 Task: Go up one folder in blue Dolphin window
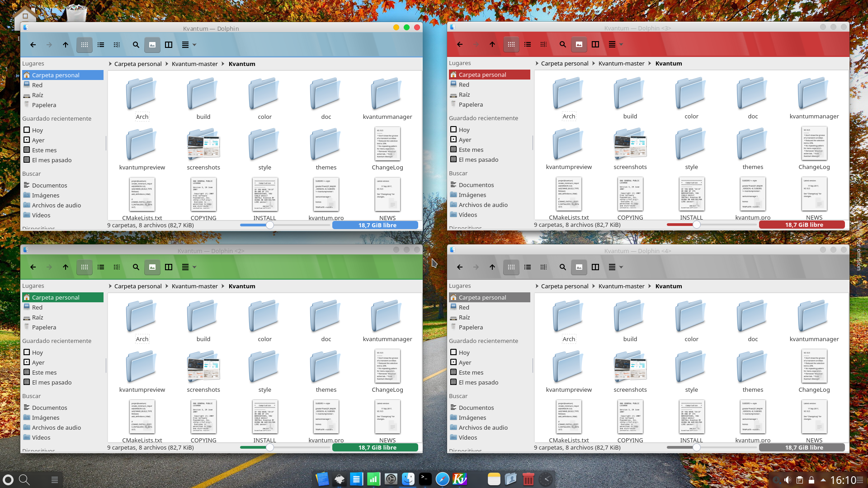[x=66, y=45]
